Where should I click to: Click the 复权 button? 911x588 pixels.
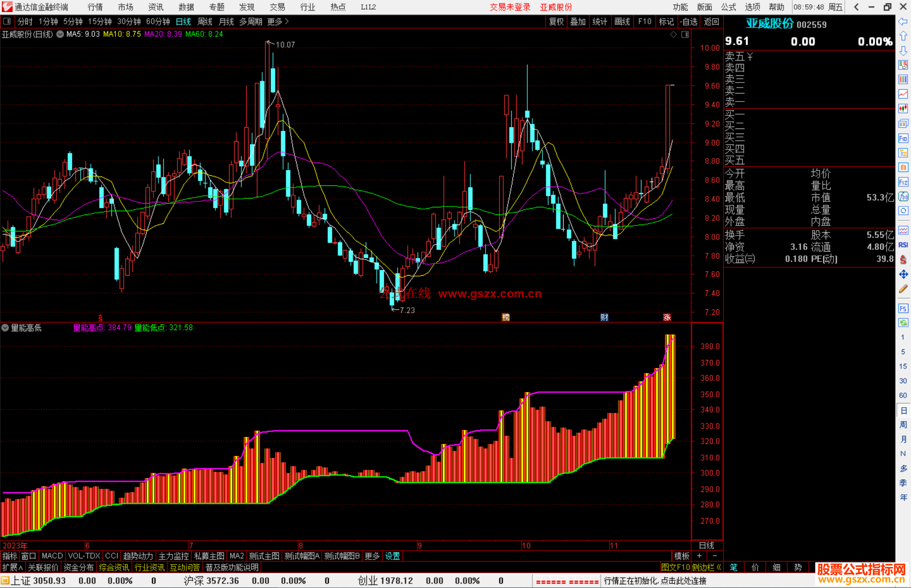point(556,21)
